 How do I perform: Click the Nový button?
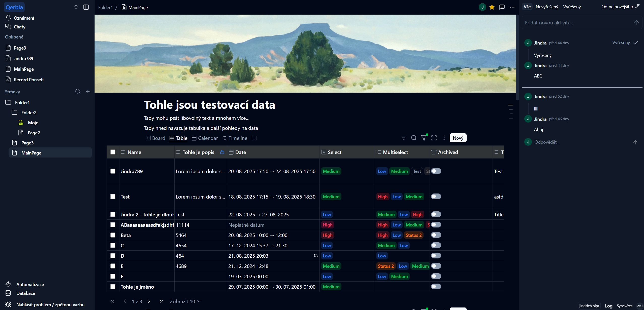[x=458, y=138]
